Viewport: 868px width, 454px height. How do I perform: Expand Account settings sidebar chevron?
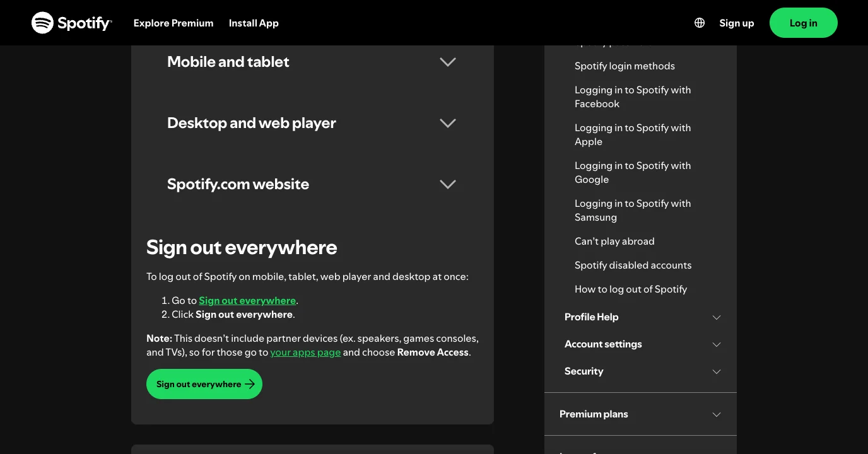click(x=717, y=344)
